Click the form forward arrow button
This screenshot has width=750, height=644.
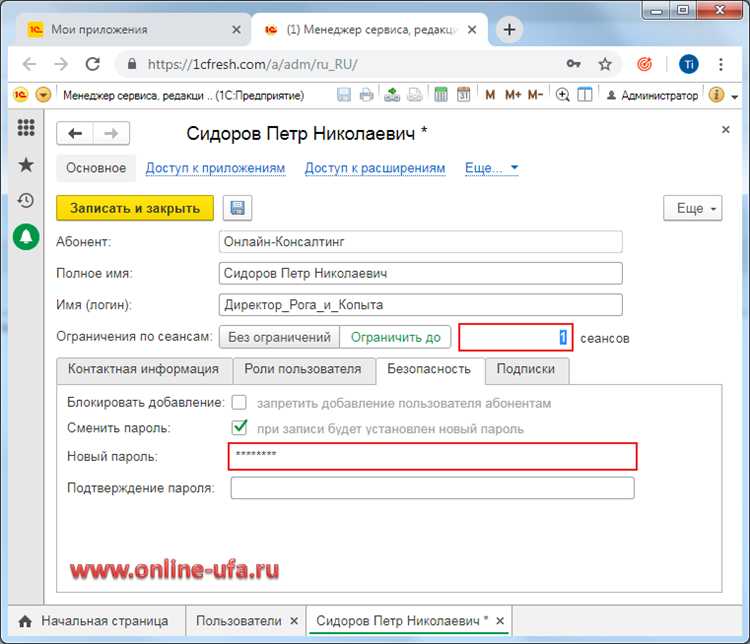coord(111,133)
